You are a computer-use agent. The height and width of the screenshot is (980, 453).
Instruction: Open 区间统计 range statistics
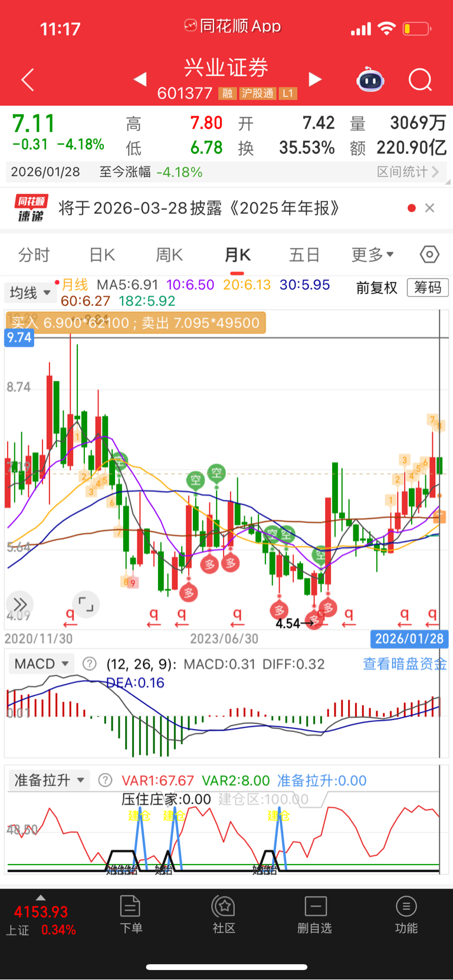tap(408, 172)
